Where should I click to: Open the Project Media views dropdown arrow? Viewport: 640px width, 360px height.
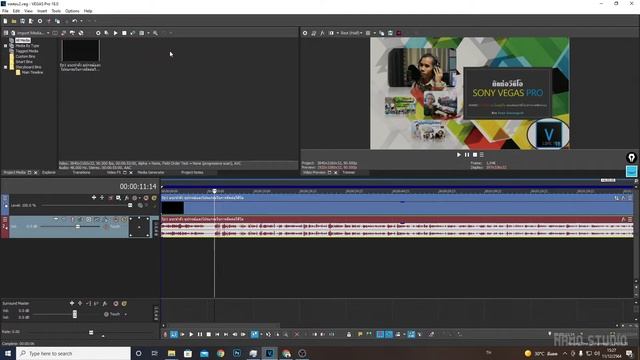coord(148,33)
